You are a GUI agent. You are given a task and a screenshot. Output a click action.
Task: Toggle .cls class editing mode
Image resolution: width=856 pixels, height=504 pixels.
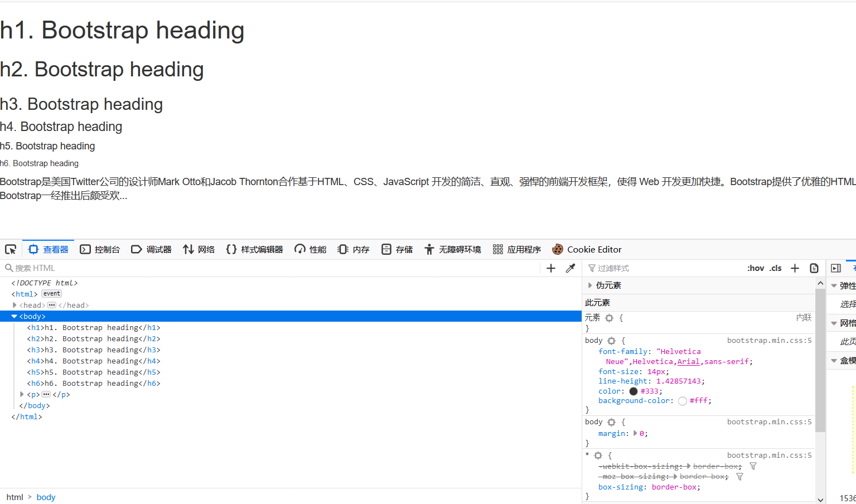pos(775,268)
